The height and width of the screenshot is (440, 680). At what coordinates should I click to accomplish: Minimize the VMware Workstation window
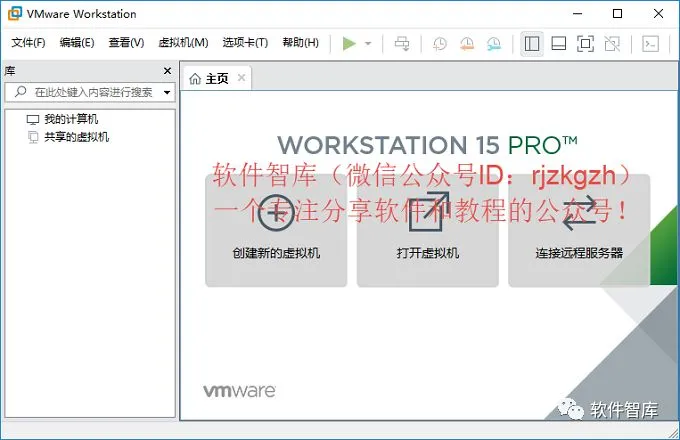point(578,13)
